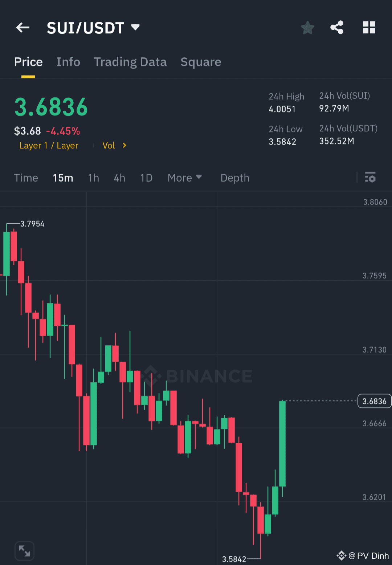Open chart indicator settings icon
This screenshot has width=392, height=565.
pyautogui.click(x=371, y=178)
